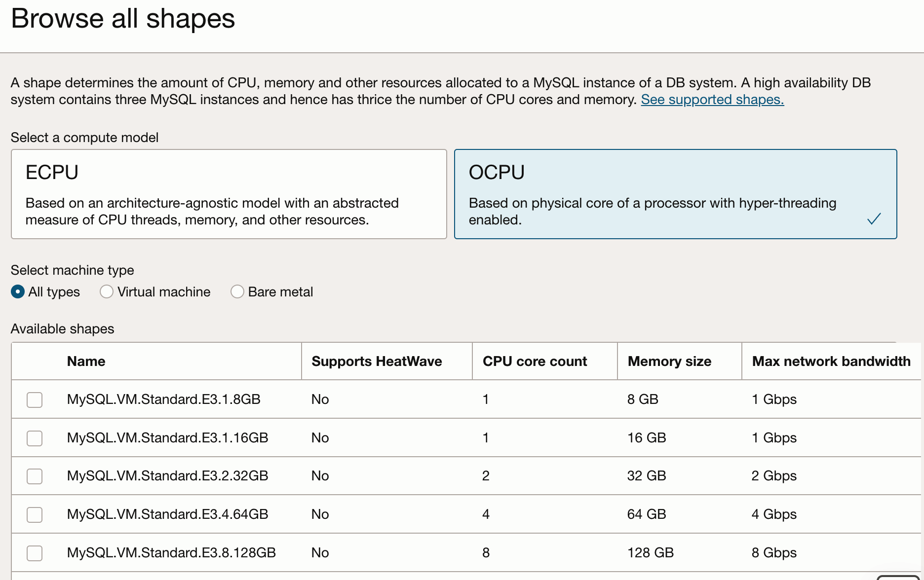This screenshot has height=580, width=924.
Task: Check the MySQL.VM.Standard.E3.1.8GB checkbox
Action: coord(34,399)
